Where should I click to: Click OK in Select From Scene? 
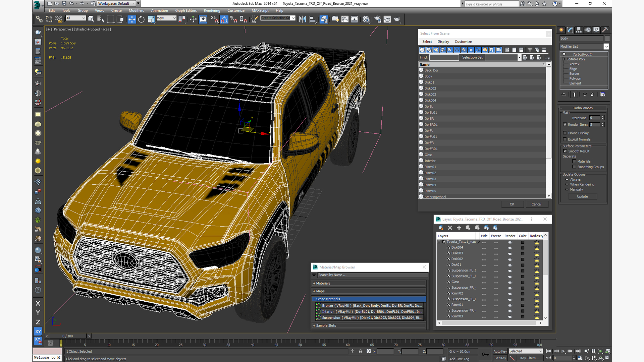[512, 204]
